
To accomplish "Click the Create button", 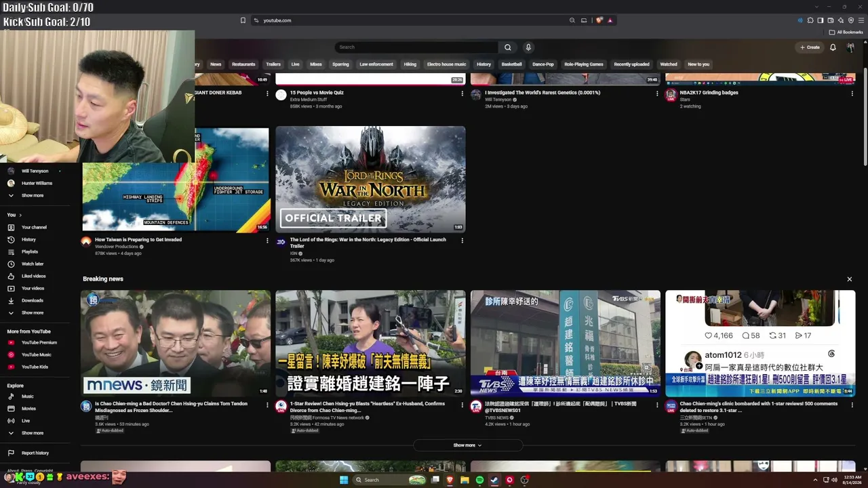I will tap(810, 47).
